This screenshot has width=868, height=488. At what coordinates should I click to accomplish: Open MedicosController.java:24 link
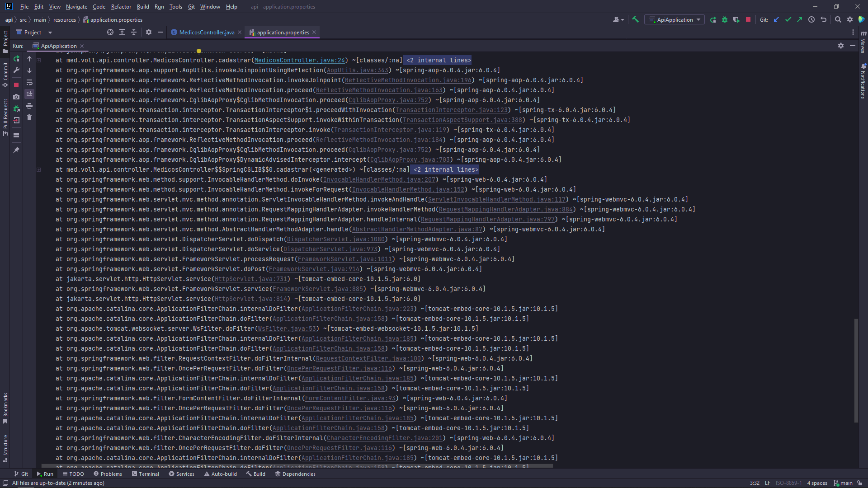click(299, 60)
